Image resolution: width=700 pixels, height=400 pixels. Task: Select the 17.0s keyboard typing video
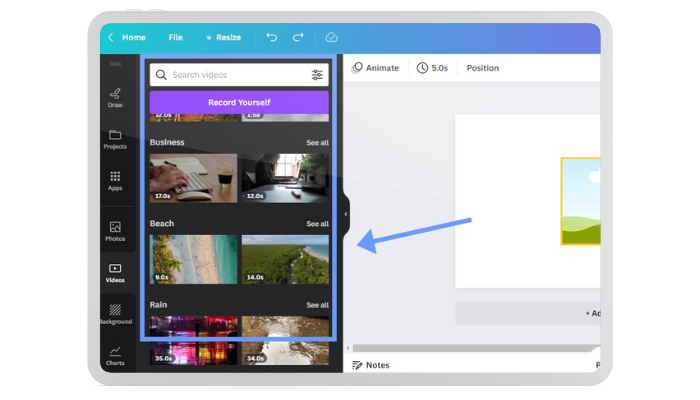(x=193, y=179)
